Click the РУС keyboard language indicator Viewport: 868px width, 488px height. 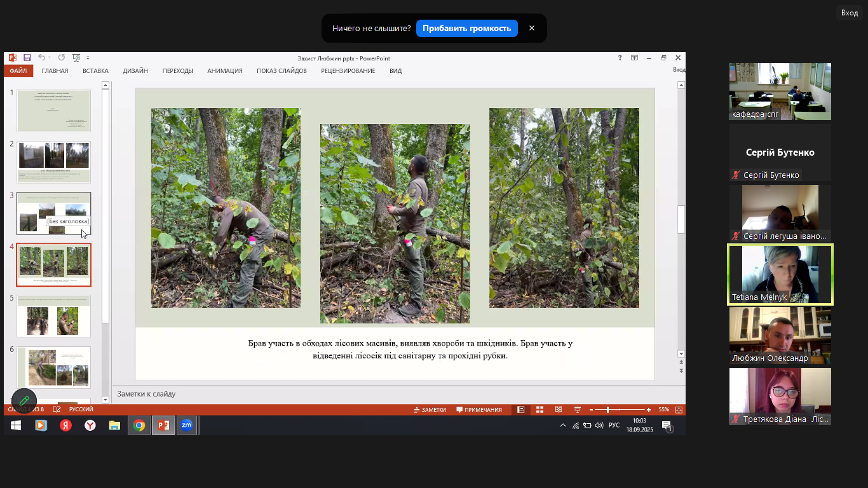[x=614, y=426]
